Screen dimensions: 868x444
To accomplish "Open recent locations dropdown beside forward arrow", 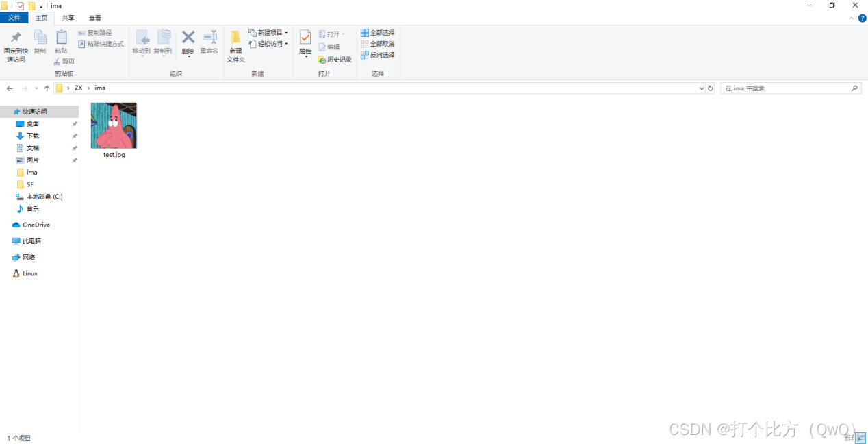I will click(x=36, y=88).
